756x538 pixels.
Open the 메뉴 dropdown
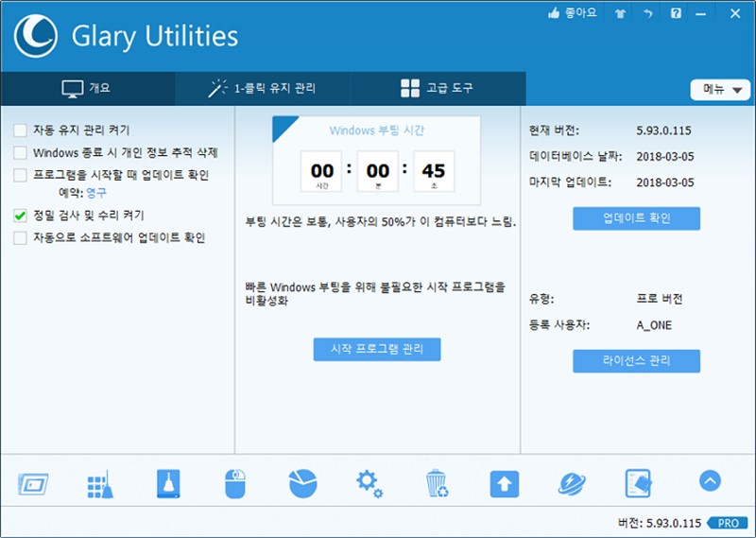click(720, 90)
